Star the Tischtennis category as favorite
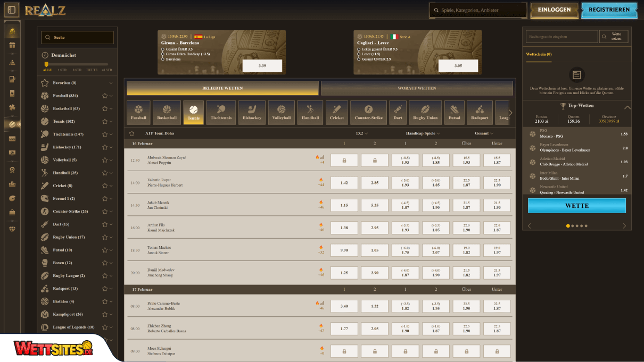Screen dimensions: 644x362 [x=105, y=134]
